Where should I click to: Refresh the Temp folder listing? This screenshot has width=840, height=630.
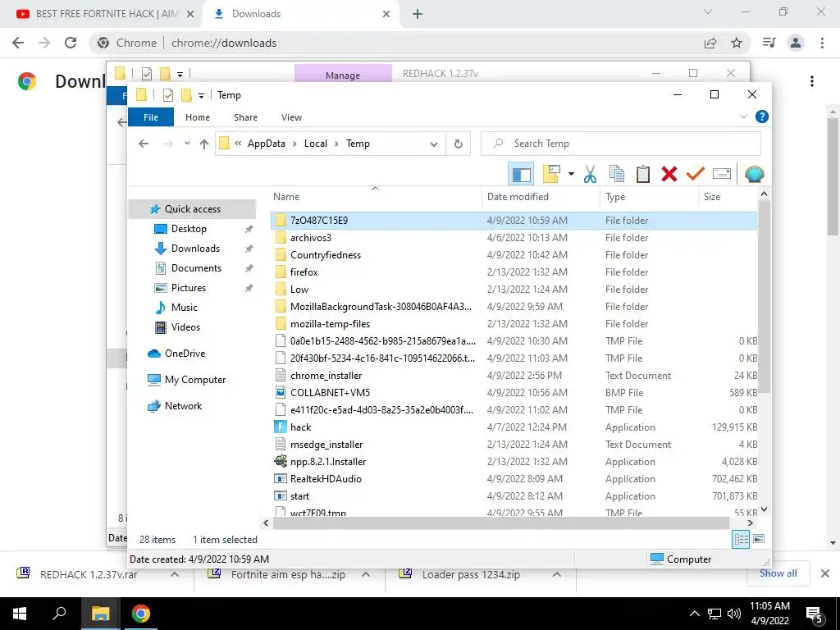click(458, 144)
